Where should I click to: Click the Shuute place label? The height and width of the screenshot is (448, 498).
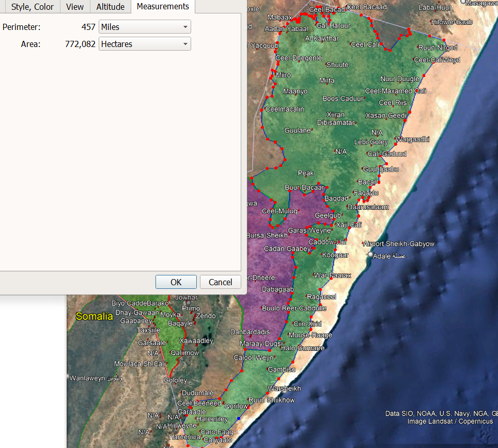pos(337,65)
